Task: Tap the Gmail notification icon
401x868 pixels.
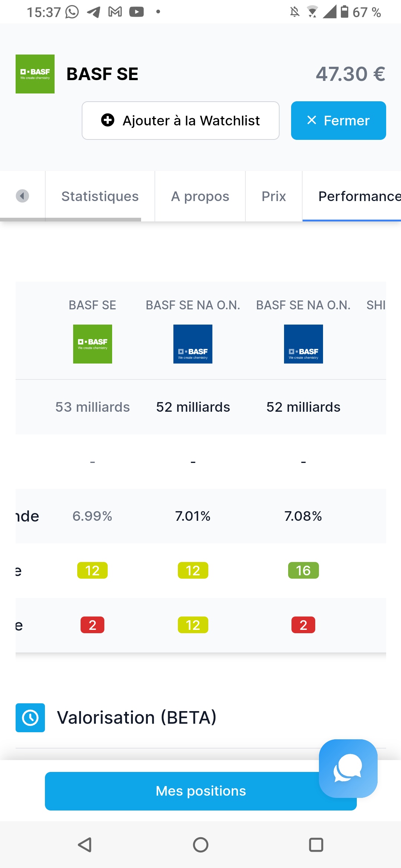Action: [x=115, y=12]
